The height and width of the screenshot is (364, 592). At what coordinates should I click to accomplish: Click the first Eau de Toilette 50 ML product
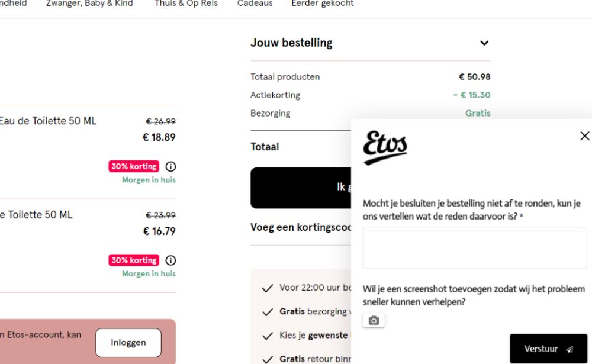47,121
